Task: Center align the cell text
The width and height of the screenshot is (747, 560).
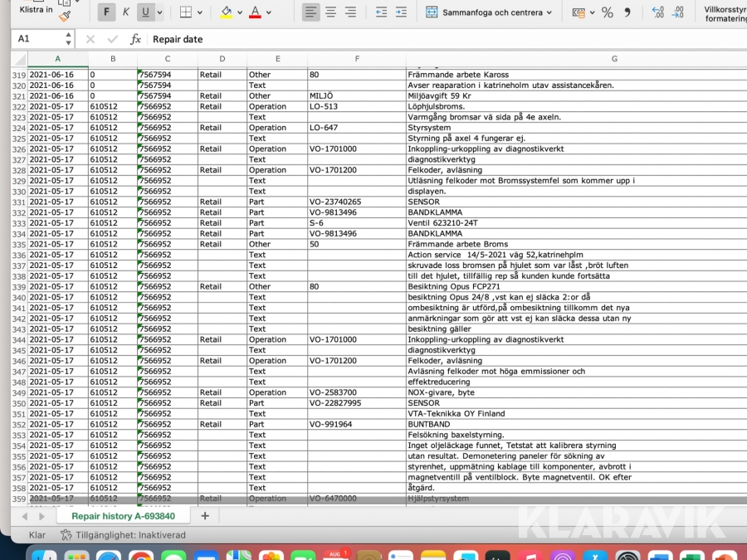Action: tap(330, 12)
